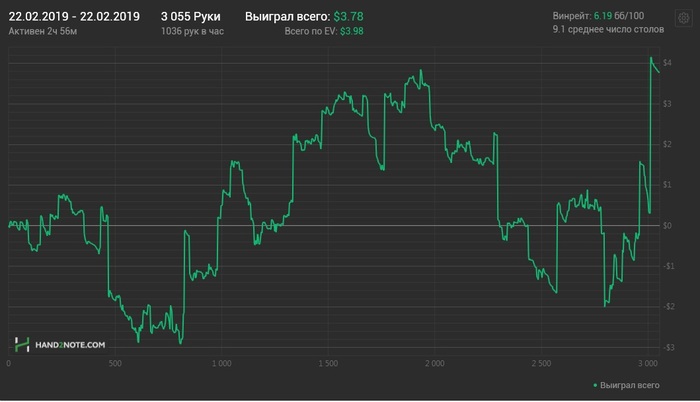Click the $4 y-axis label
This screenshot has width=700, height=402.
point(667,63)
